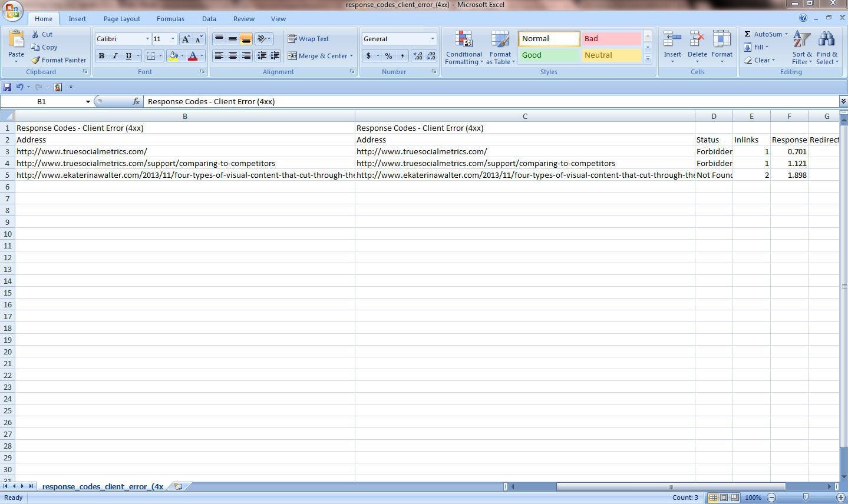Align text to the top of cell

tap(219, 39)
